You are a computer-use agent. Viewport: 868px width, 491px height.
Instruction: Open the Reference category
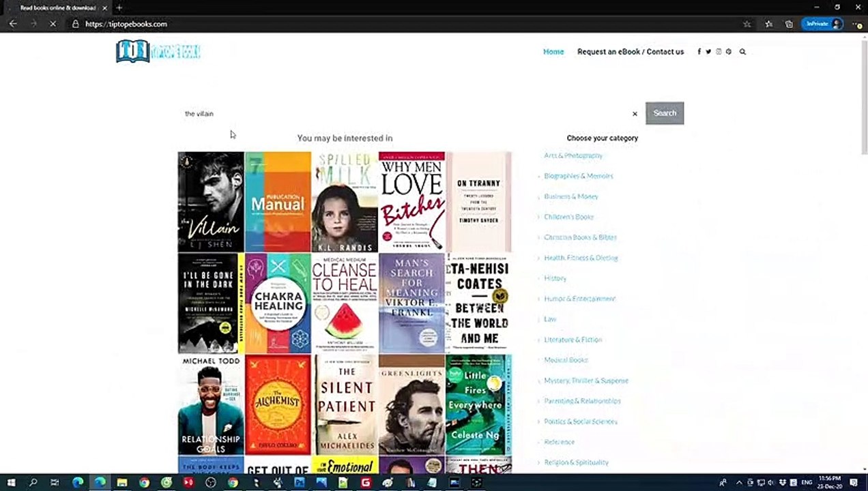click(x=560, y=442)
